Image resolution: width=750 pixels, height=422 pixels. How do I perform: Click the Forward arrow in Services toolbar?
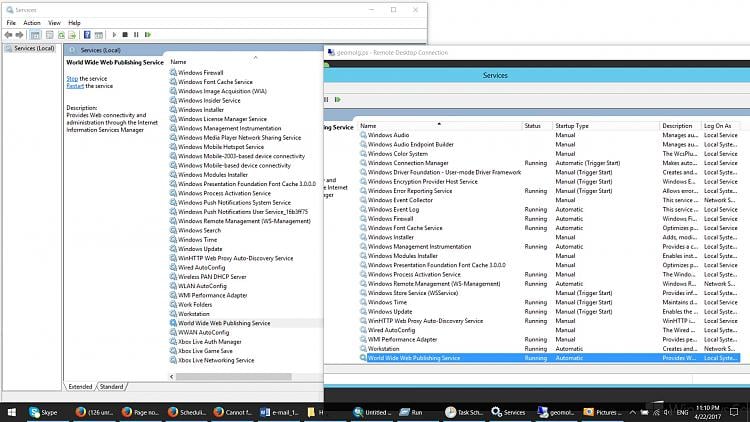[19, 35]
